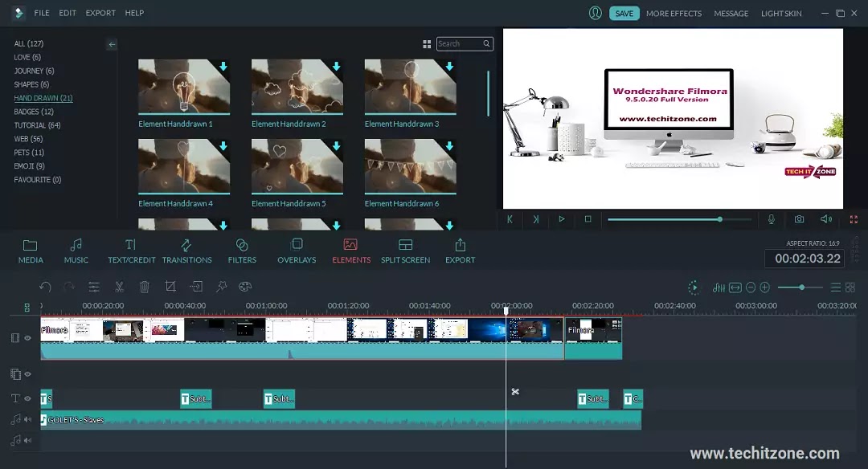Open the TRANSITIONS tab
This screenshot has height=469, width=868.
pos(187,251)
